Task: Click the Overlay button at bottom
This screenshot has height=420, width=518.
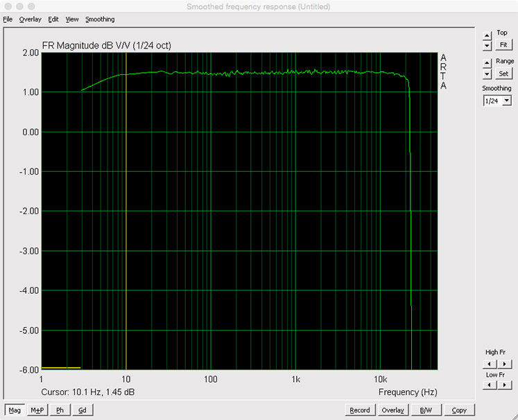Action: point(392,410)
